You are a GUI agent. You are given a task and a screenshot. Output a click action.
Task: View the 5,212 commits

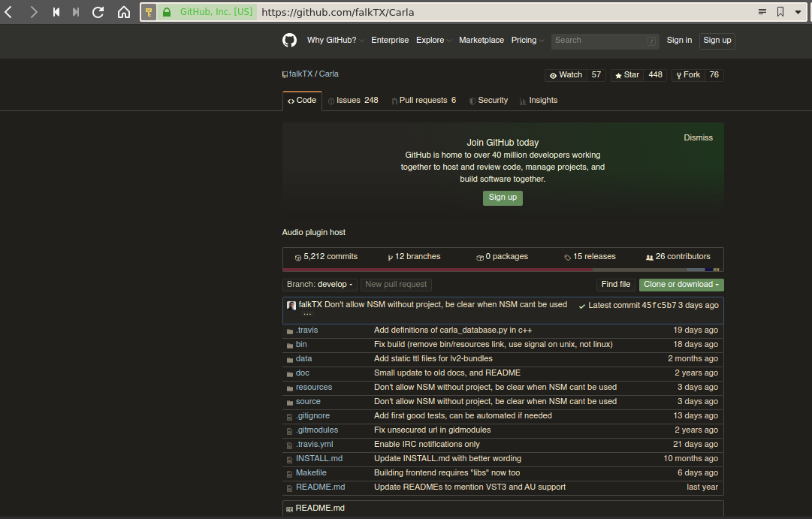click(x=326, y=257)
